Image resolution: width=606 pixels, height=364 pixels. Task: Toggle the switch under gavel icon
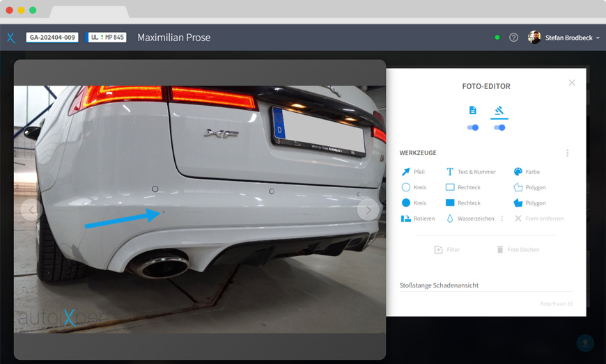click(499, 128)
